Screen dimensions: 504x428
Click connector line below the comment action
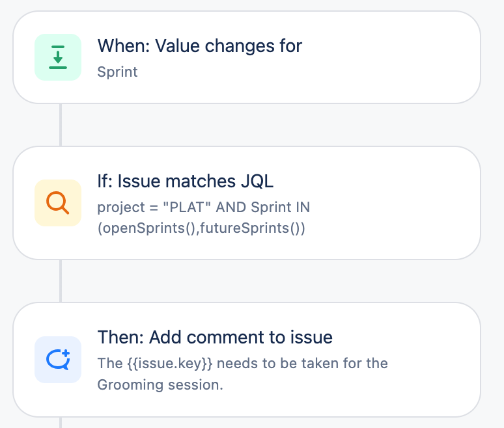61,422
